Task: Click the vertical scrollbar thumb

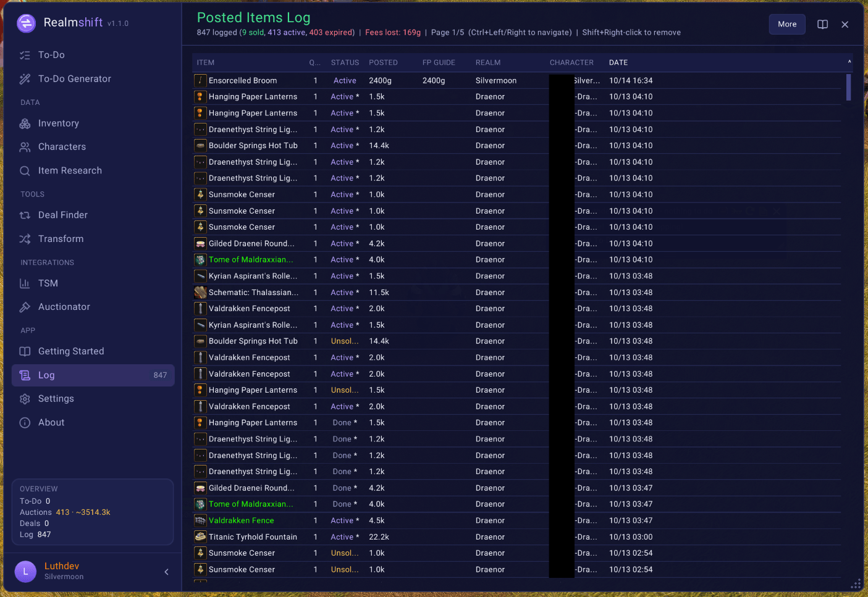Action: click(x=849, y=87)
